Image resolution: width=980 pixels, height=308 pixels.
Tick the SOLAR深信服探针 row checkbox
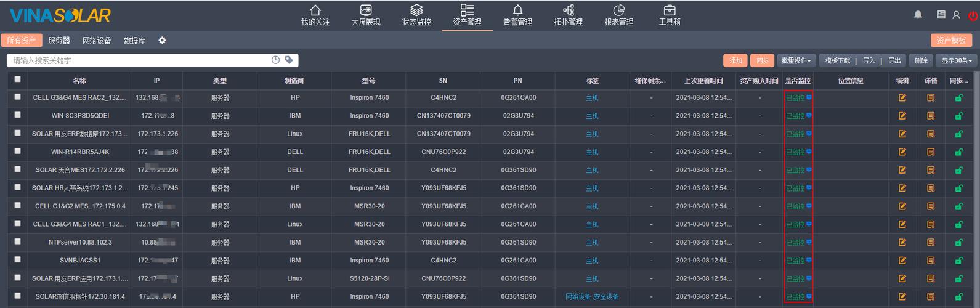(x=17, y=296)
